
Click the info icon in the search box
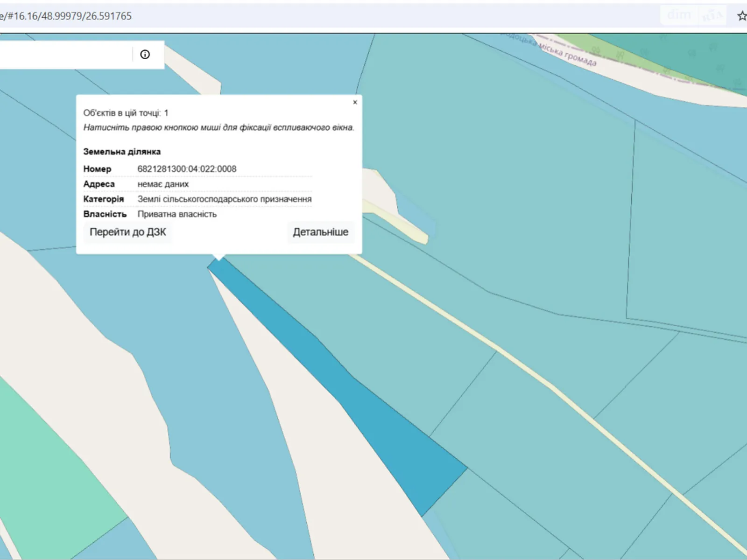point(145,55)
